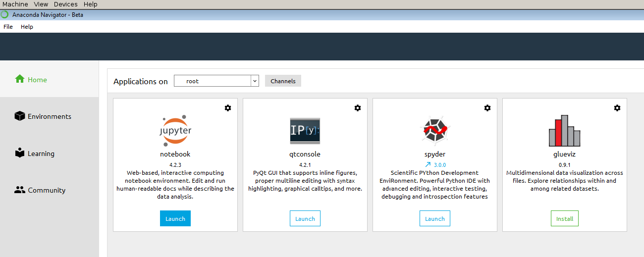The image size is (644, 257).
Task: Open the VM Devices menu
Action: (x=66, y=4)
